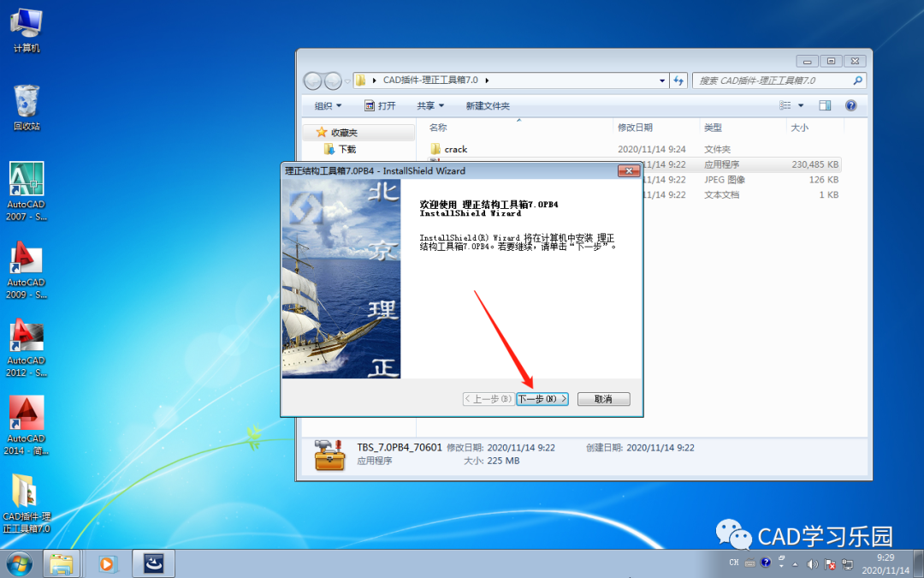Image resolution: width=924 pixels, height=578 pixels.
Task: Open the taskbar clock showing 9:29
Action: [x=885, y=563]
